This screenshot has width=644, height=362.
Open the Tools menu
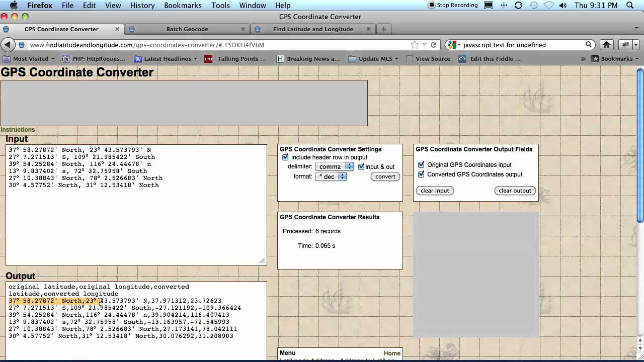coord(220,5)
